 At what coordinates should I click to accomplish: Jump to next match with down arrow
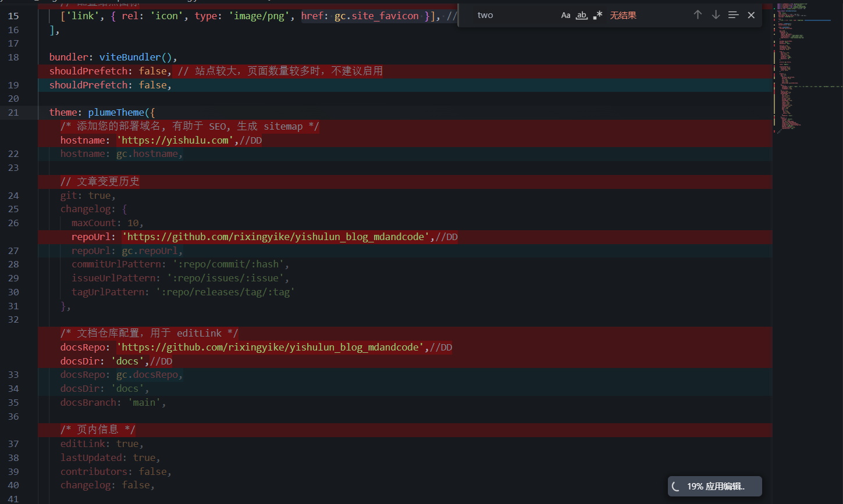pos(716,15)
